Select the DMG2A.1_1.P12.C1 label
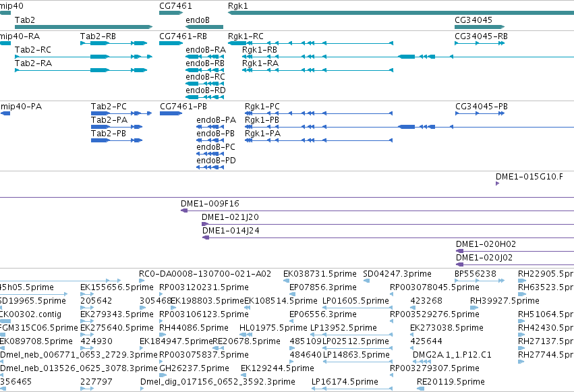The image size is (574, 392). (x=452, y=355)
